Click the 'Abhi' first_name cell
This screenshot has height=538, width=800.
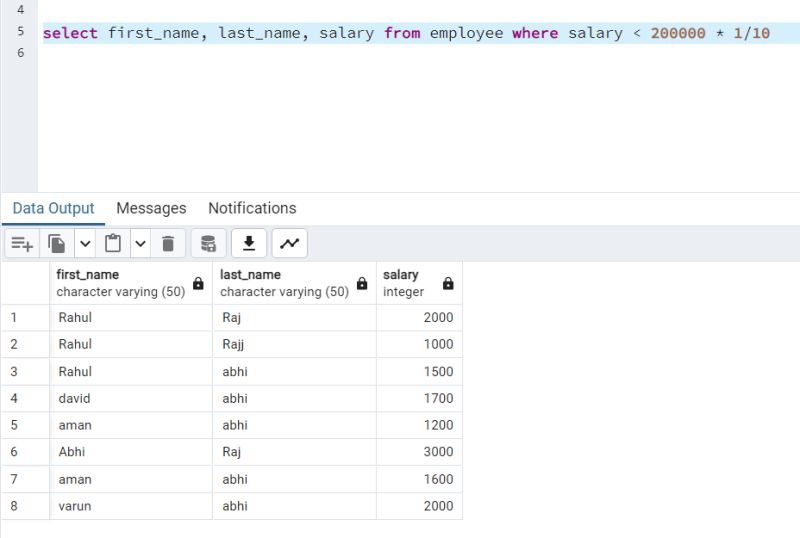pos(131,452)
